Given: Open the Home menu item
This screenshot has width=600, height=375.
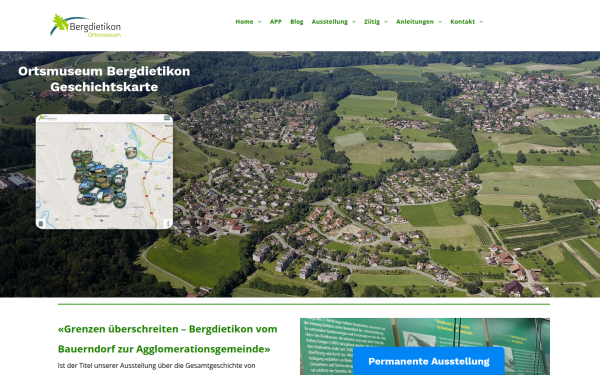Looking at the screenshot, I should point(244,22).
